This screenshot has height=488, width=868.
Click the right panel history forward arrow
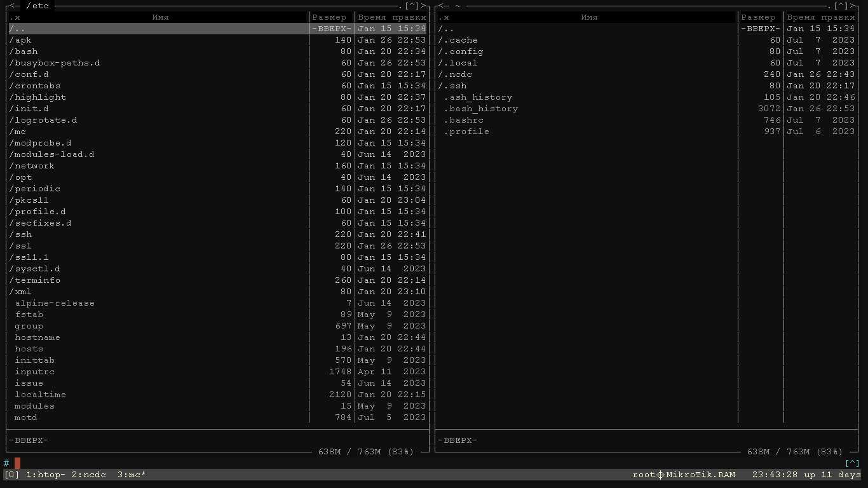click(x=853, y=6)
